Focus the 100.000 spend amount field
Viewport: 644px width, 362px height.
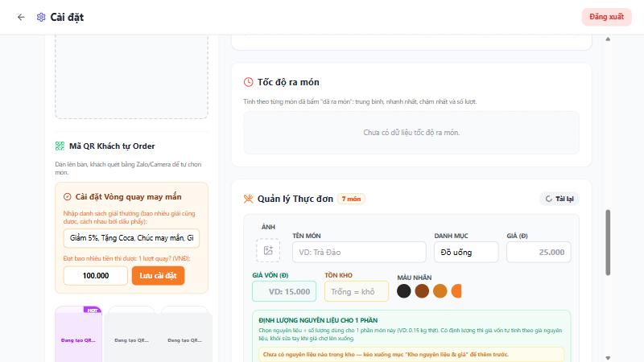96,275
